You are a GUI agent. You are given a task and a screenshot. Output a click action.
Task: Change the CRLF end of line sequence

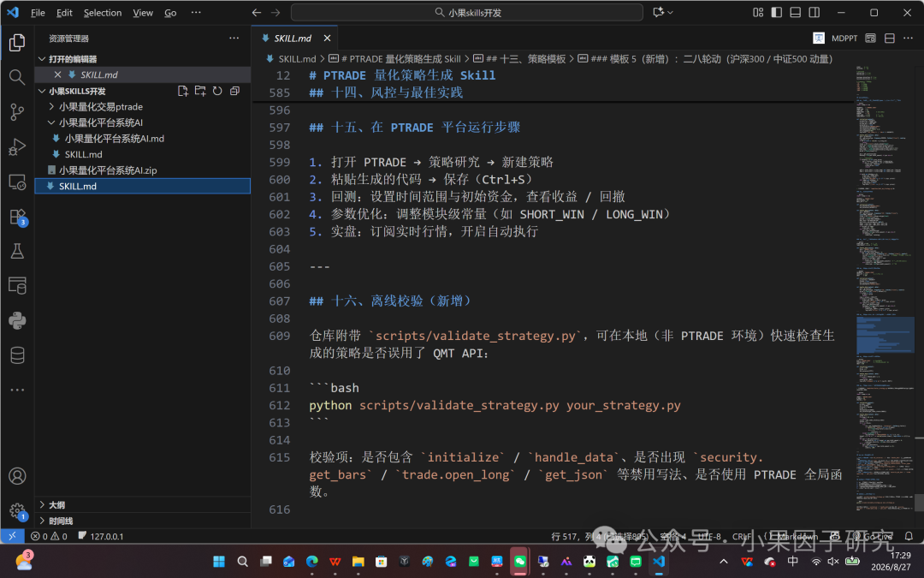point(741,536)
